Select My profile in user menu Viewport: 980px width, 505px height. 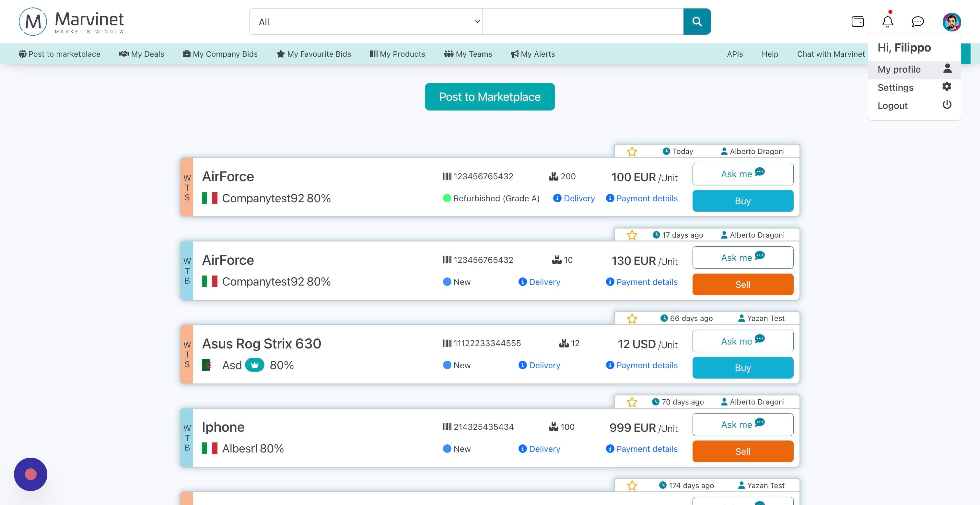pyautogui.click(x=914, y=69)
